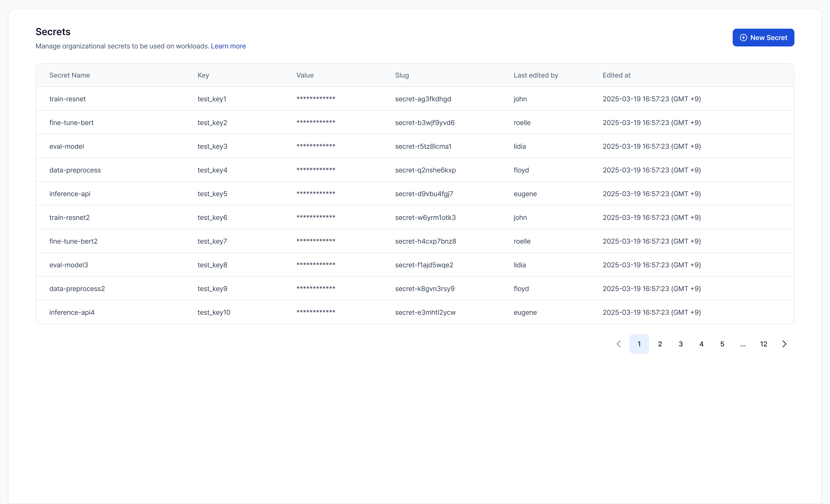Click the test_key6 key cell

[x=212, y=217]
